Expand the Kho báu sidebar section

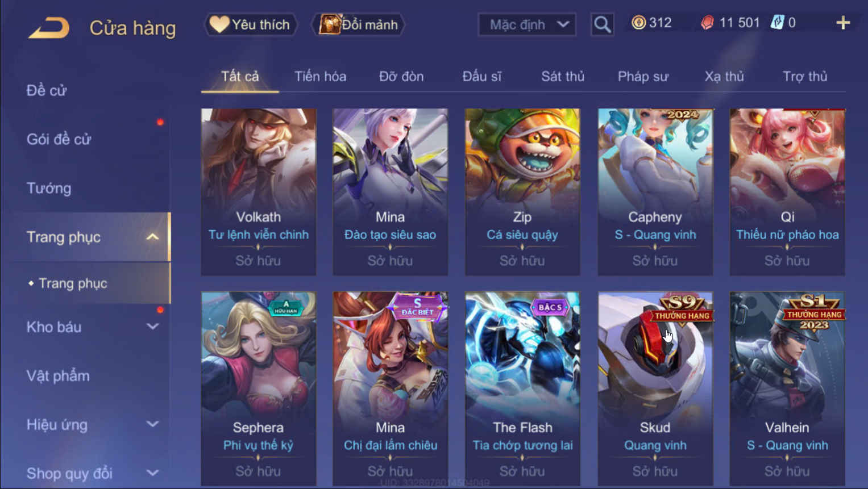(x=152, y=327)
